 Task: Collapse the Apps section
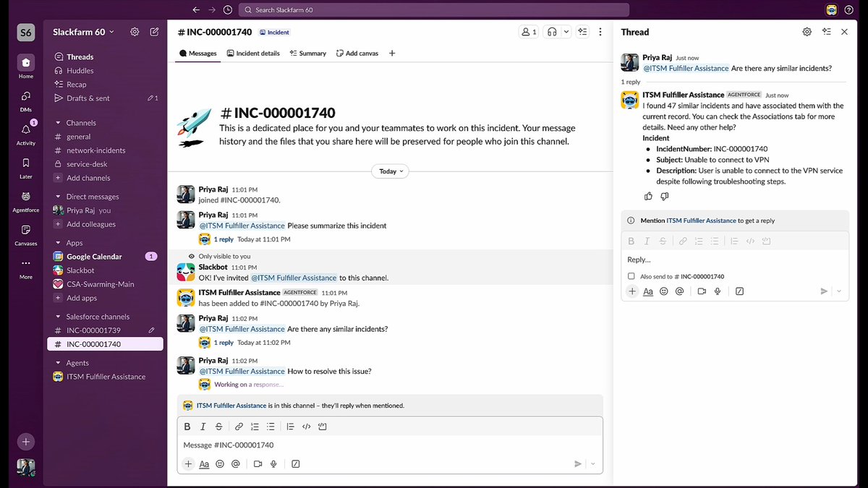click(59, 243)
